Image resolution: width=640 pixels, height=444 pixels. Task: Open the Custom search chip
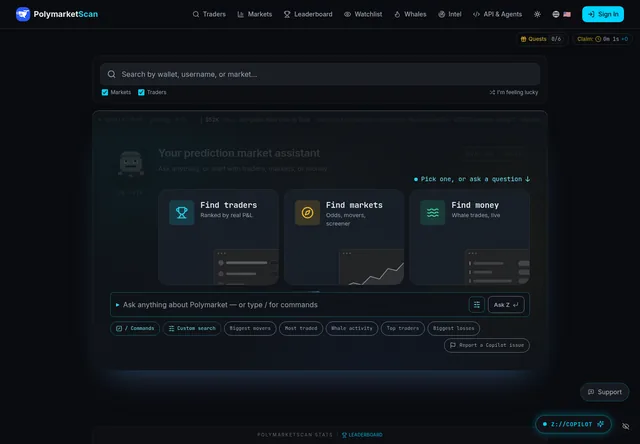click(192, 329)
